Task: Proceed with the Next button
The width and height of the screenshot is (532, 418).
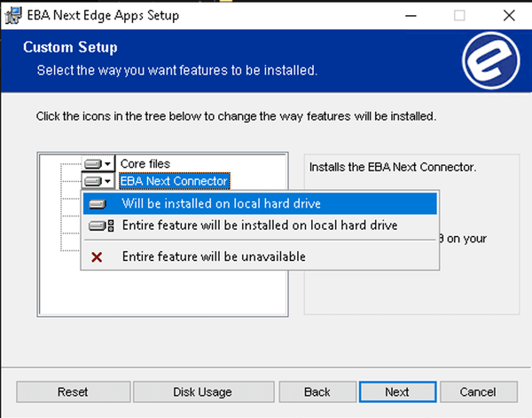Action: click(x=397, y=392)
